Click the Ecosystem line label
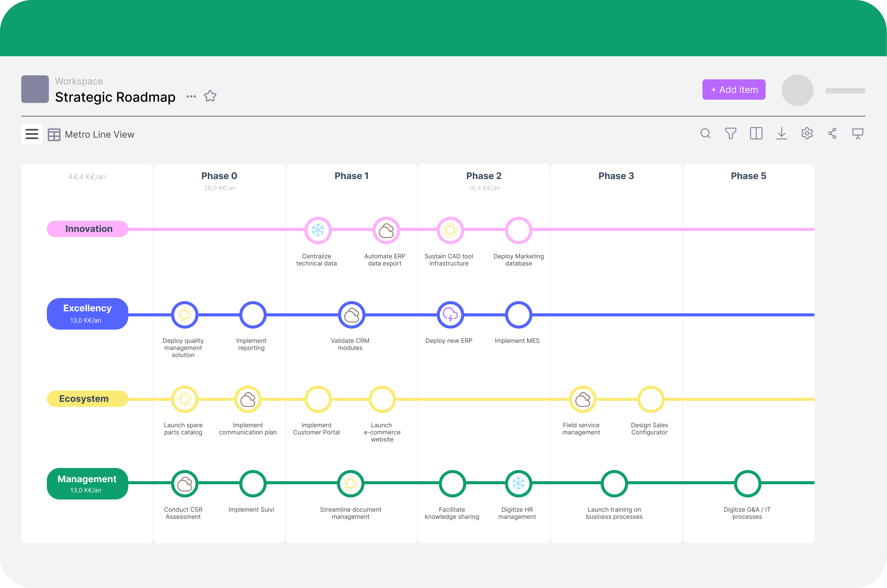The image size is (887, 588). [x=87, y=399]
